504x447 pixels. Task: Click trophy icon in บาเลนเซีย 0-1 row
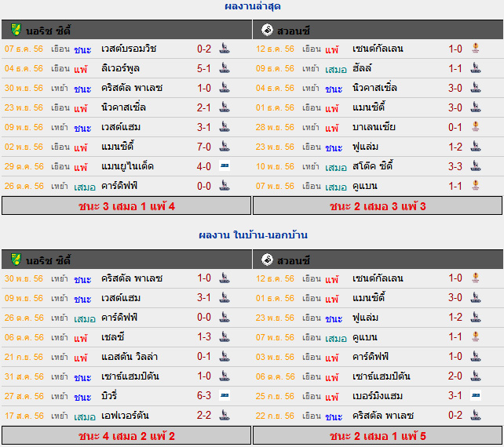point(476,126)
